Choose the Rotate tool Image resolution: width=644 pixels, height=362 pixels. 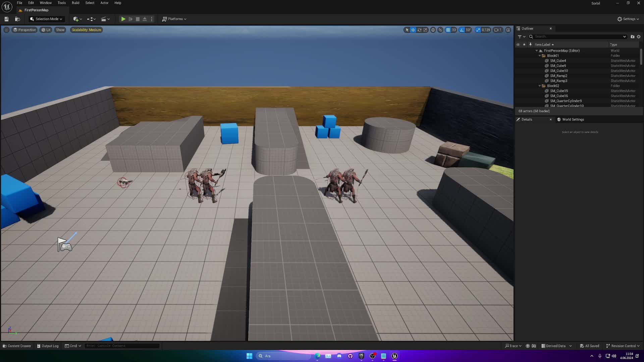pos(419,30)
